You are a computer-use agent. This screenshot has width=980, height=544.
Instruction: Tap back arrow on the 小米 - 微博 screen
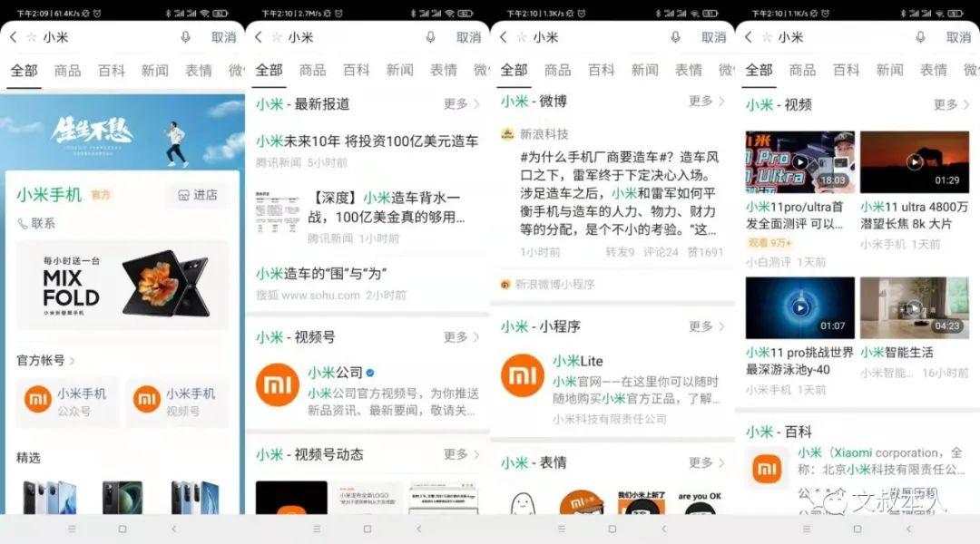503,37
